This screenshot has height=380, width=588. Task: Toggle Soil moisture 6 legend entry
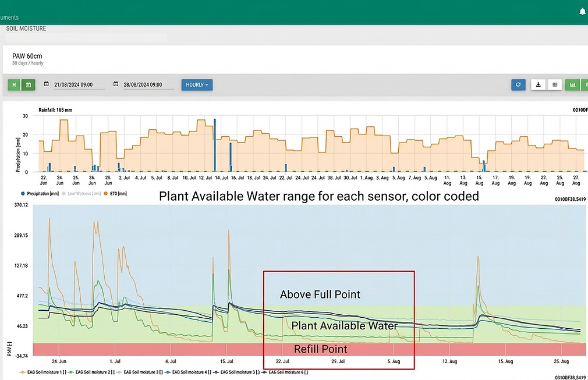point(285,372)
